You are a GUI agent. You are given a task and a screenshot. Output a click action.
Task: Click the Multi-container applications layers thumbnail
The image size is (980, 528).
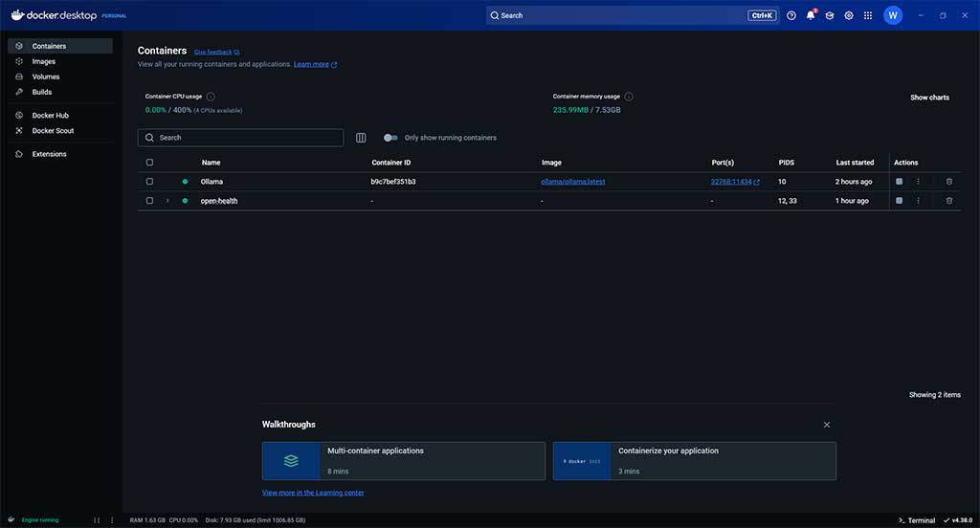pyautogui.click(x=291, y=461)
